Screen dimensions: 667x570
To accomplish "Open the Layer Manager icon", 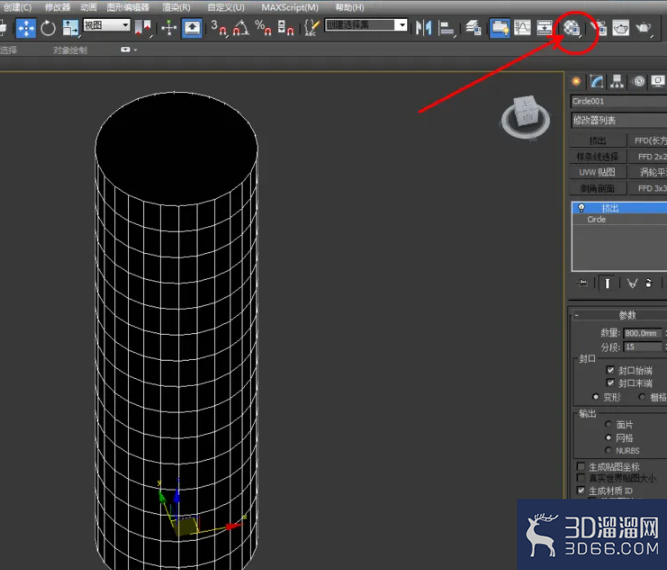I will point(473,28).
